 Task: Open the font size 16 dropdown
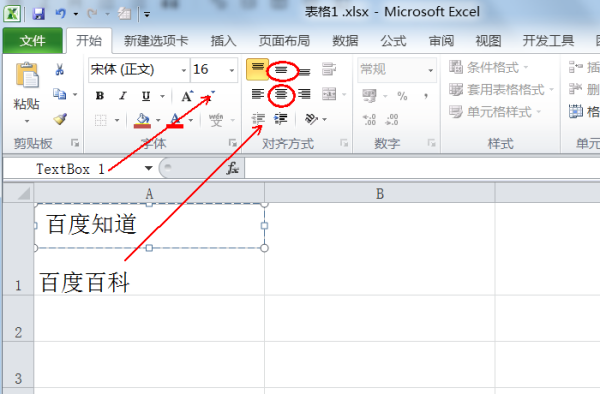coord(232,70)
